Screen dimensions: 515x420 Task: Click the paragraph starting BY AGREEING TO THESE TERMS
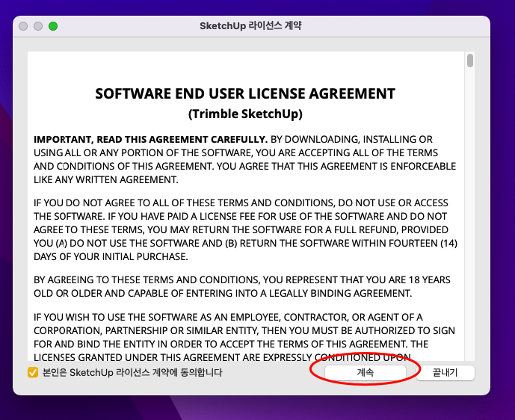pyautogui.click(x=242, y=286)
